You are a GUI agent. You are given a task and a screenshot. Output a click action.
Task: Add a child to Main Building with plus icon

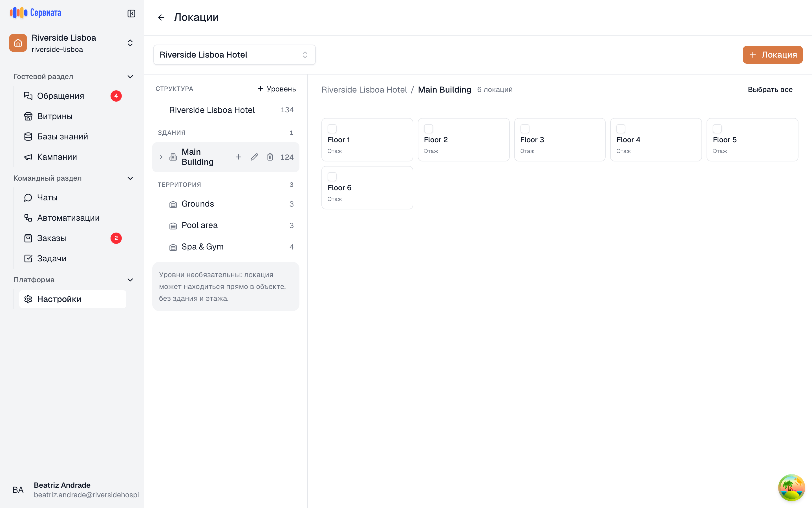[x=239, y=157]
